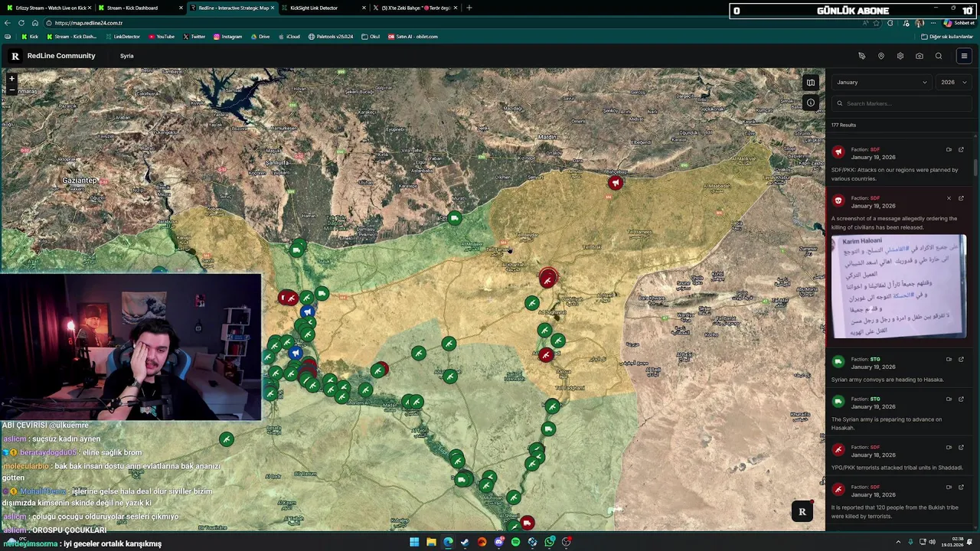Focus the Search Markers input field
The image size is (980, 551).
(902, 103)
